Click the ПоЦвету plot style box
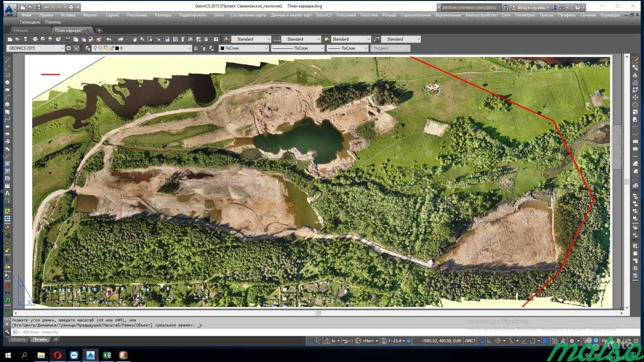 [390, 48]
